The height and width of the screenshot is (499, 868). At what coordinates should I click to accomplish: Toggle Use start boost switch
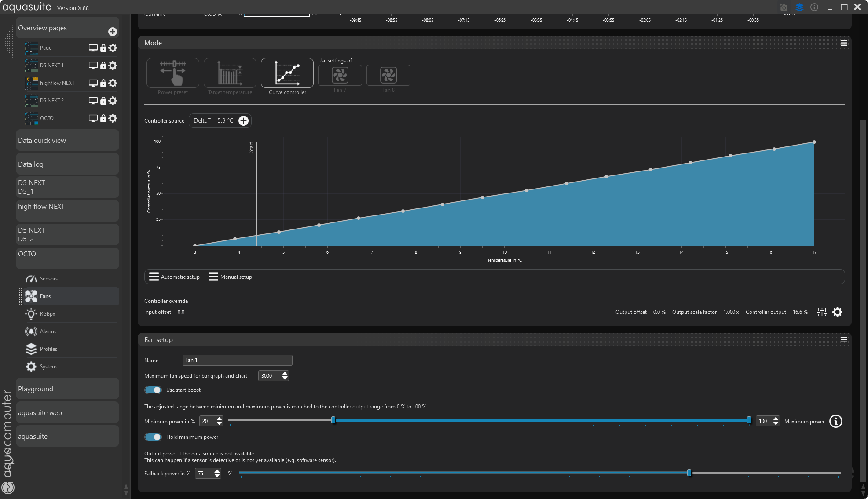pyautogui.click(x=153, y=390)
